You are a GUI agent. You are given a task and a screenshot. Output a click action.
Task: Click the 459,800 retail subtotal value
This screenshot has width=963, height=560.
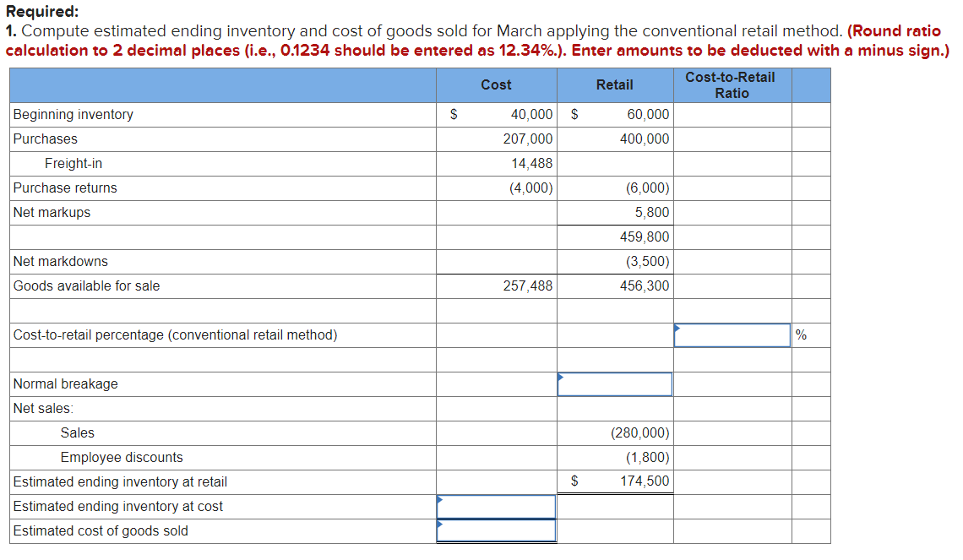pyautogui.click(x=645, y=237)
